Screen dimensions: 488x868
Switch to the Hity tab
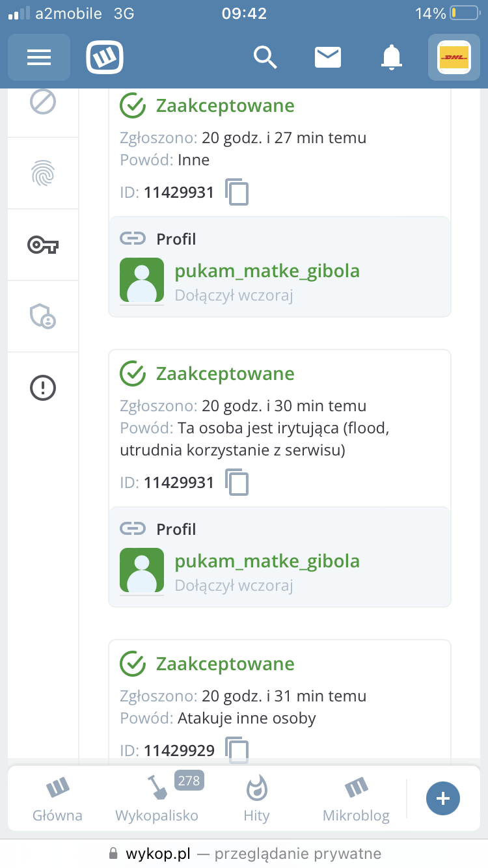256,799
